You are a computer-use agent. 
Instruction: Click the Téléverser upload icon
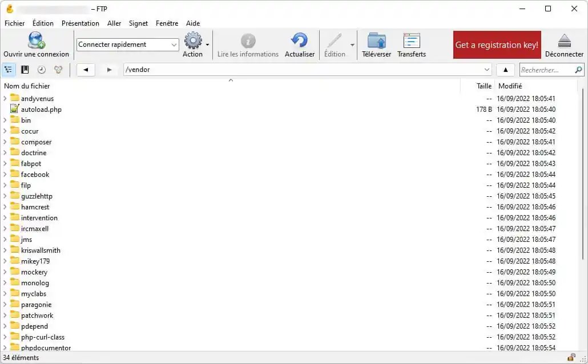point(377,41)
